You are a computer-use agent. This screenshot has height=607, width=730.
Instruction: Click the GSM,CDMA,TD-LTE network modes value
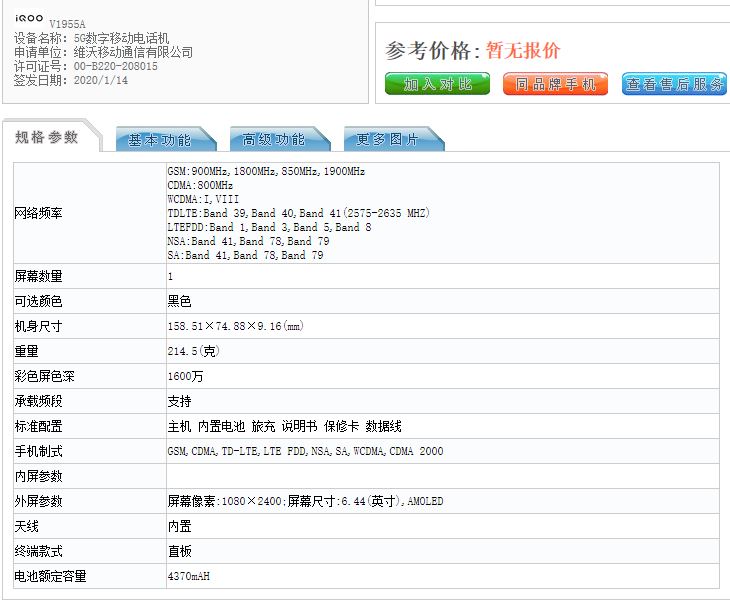click(305, 451)
